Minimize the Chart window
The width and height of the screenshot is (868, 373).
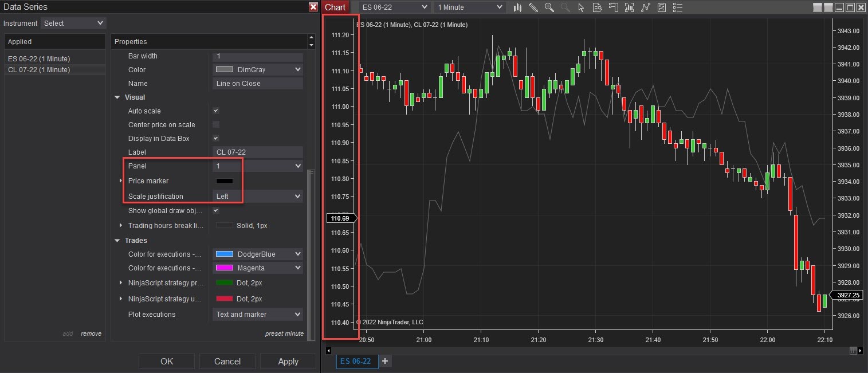pyautogui.click(x=839, y=7)
